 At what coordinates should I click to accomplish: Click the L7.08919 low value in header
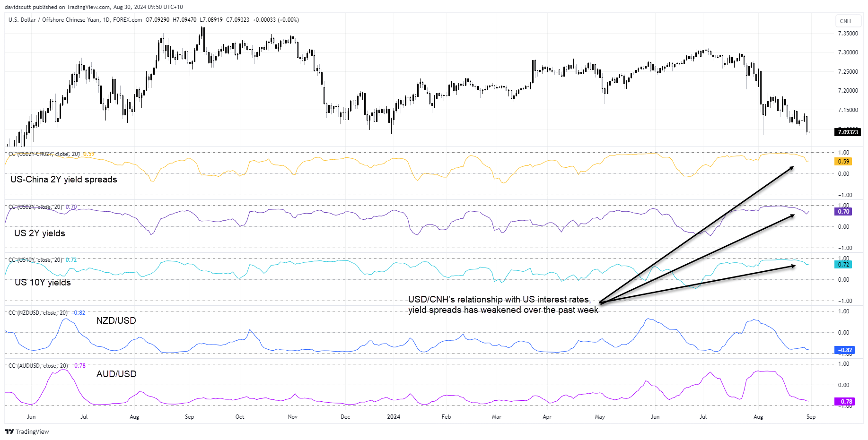coord(211,20)
